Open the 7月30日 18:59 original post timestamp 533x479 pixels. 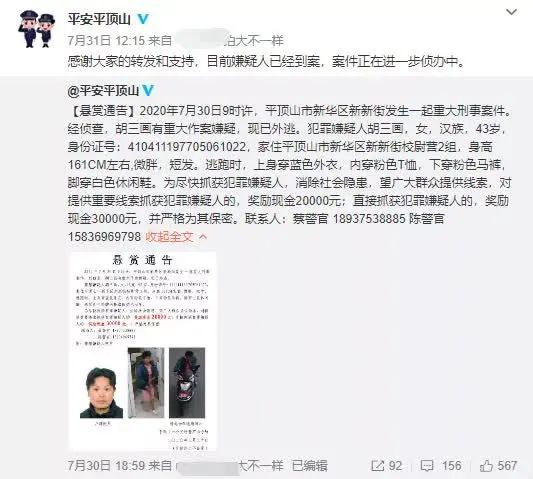tap(106, 466)
